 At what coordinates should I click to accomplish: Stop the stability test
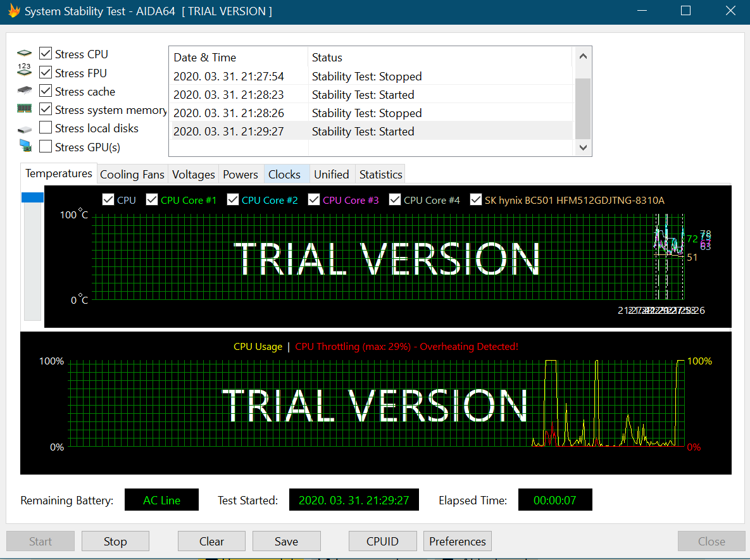pos(115,542)
